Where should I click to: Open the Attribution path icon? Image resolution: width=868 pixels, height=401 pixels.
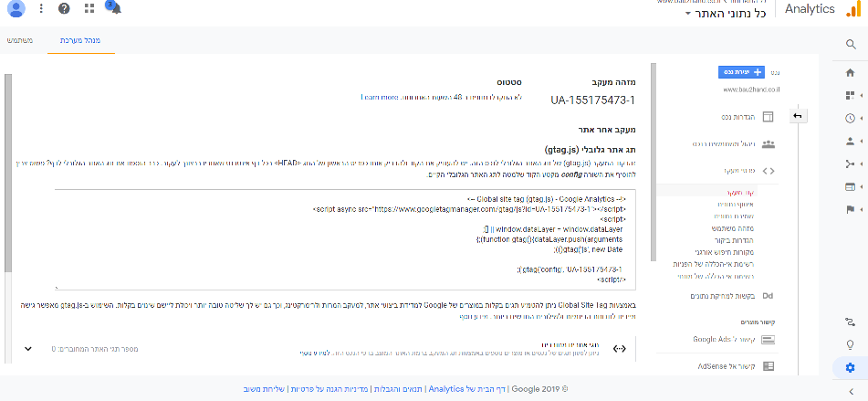851,322
